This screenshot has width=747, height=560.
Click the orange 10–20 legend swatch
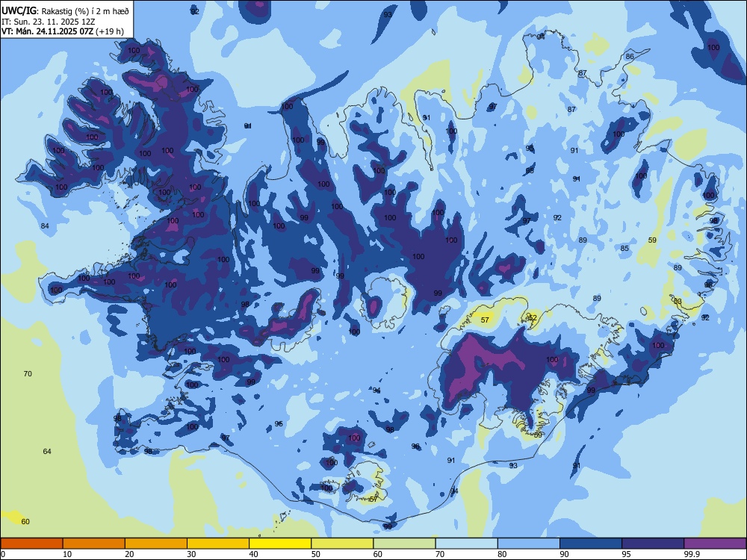(94, 544)
